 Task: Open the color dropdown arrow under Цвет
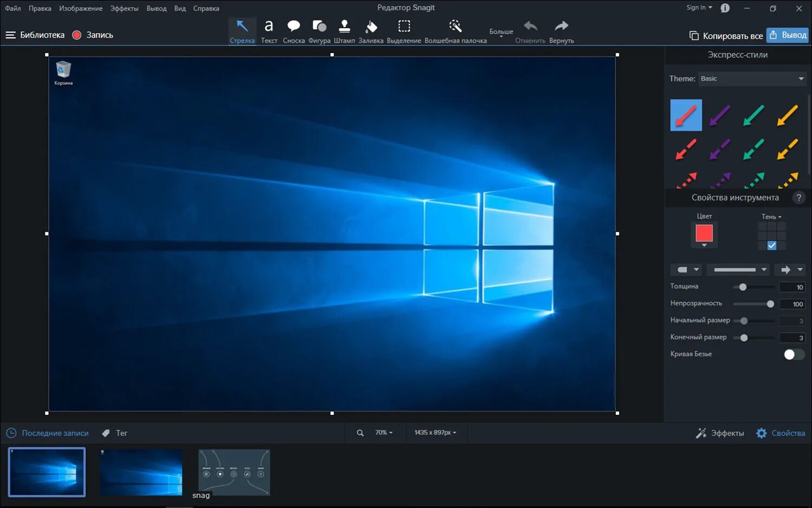[704, 245]
